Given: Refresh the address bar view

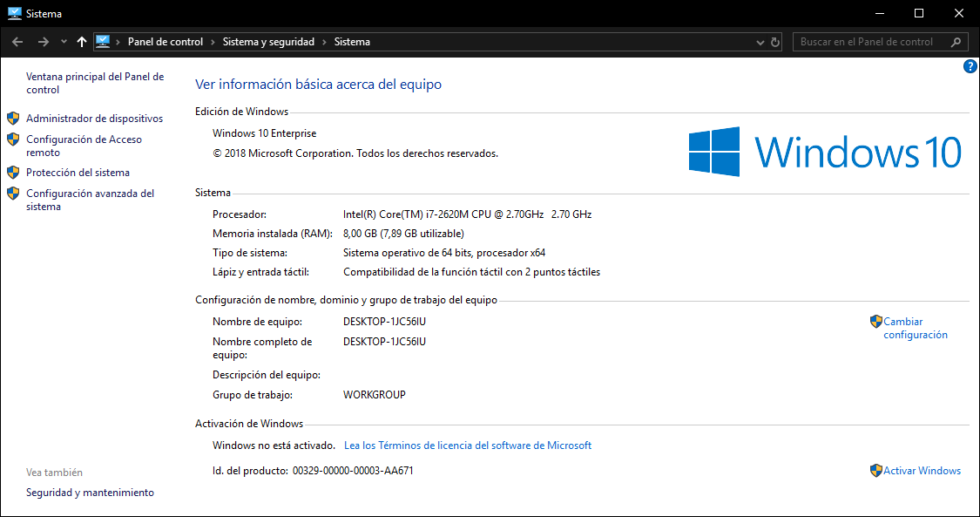Looking at the screenshot, I should 775,42.
